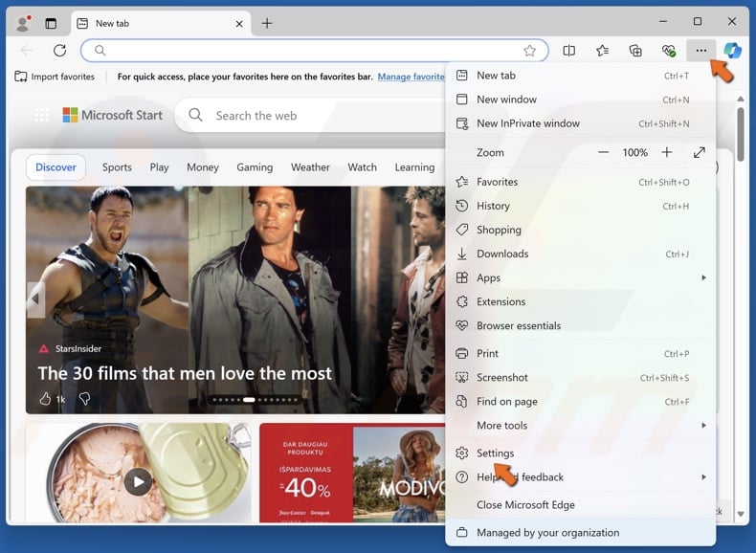Open Settings from the menu
Screen dimensions: 756x553
[x=581, y=453]
